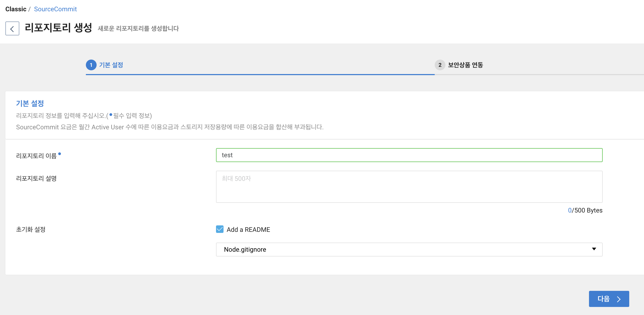Screen dimensions: 644x315
Task: Click the 초기화 설정 label
Action: pyautogui.click(x=31, y=229)
